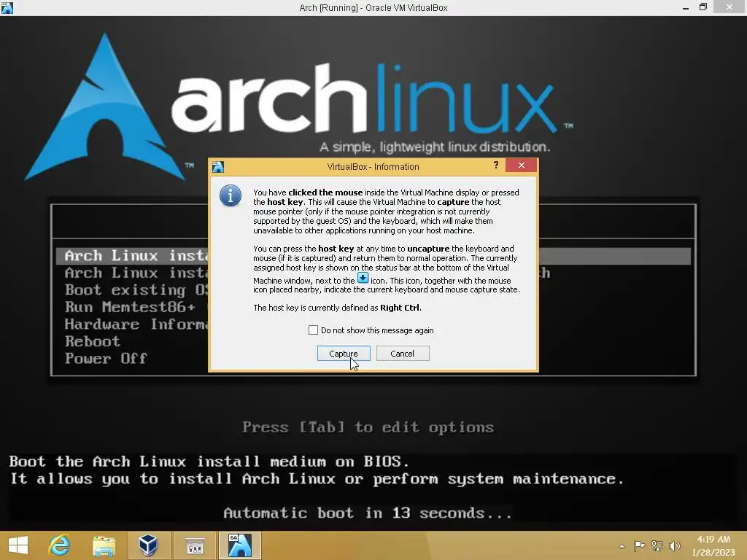Select 'Boot existing OS' entry
The image size is (747, 560).
tap(136, 289)
